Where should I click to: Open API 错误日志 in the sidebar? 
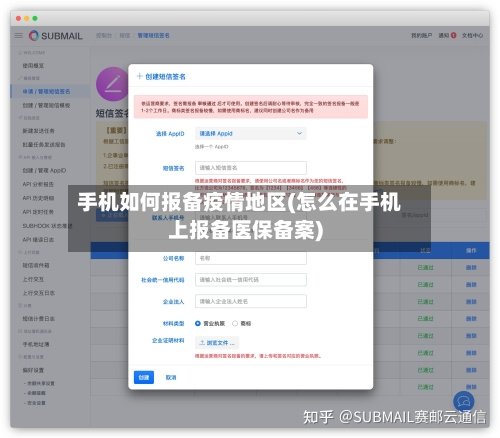38,240
